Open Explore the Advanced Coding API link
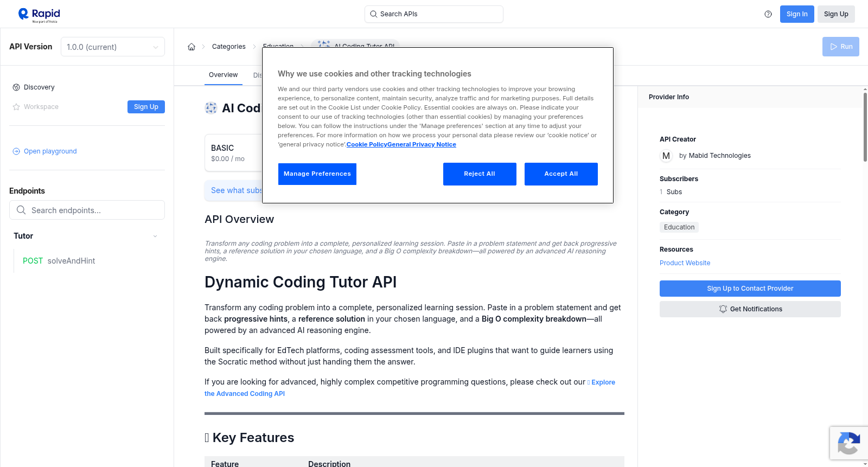This screenshot has height=467, width=868. coord(410,388)
